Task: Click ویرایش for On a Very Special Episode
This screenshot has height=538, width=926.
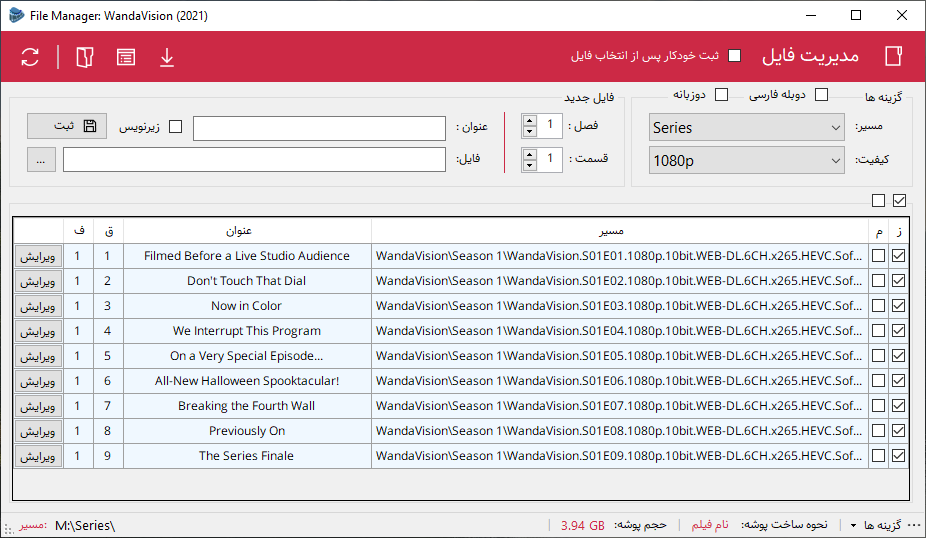Action: [38, 357]
